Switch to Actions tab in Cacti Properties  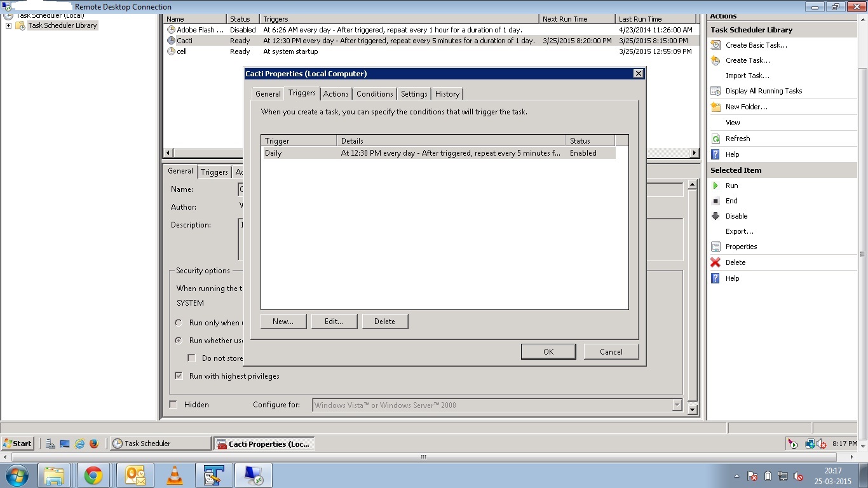tap(336, 94)
